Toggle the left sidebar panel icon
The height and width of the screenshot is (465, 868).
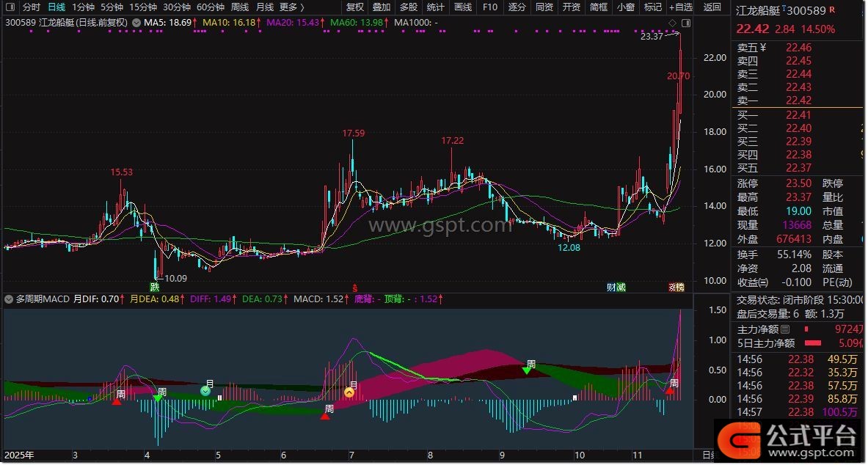pos(9,7)
